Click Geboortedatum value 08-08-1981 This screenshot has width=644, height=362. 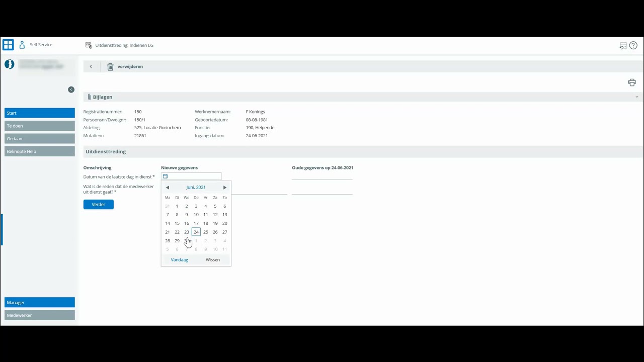(x=257, y=120)
